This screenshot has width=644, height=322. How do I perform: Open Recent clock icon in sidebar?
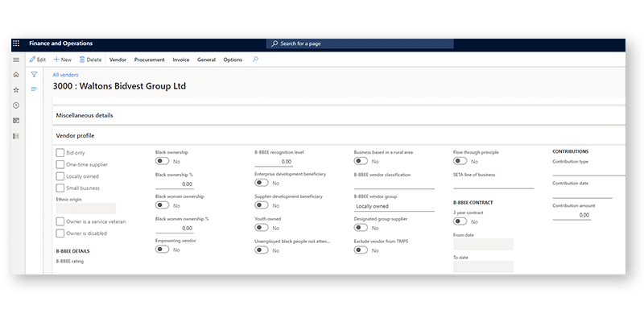(16, 105)
